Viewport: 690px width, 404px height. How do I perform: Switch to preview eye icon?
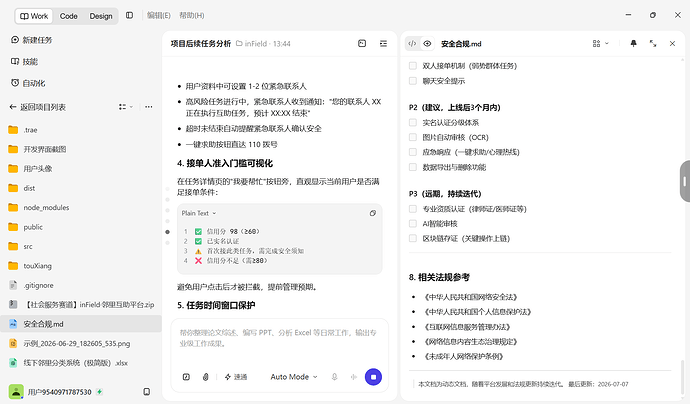coord(427,44)
